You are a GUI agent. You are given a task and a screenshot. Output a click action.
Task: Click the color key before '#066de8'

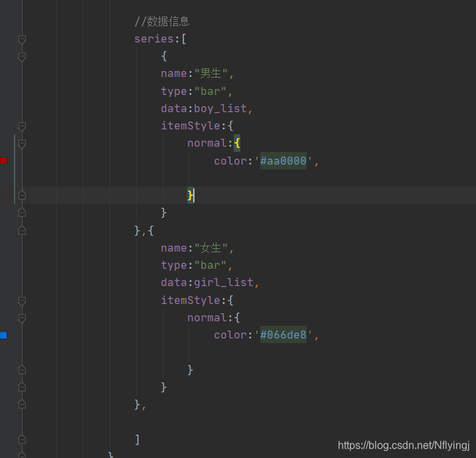(x=230, y=335)
